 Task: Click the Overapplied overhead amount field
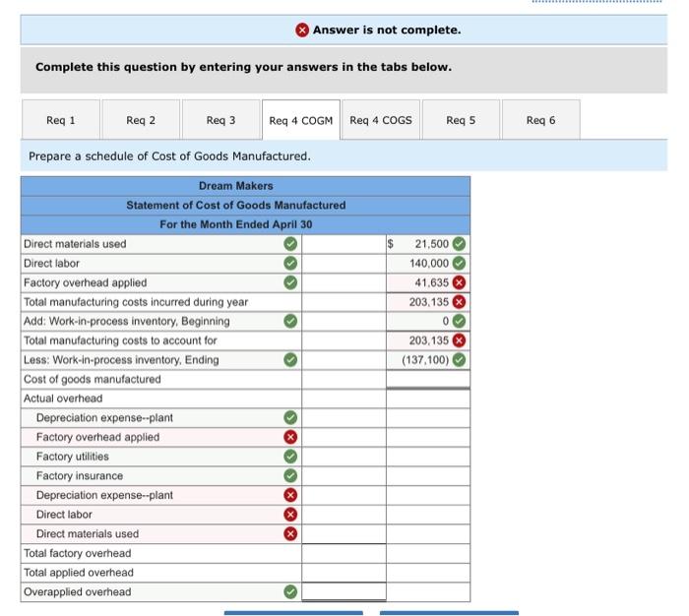click(x=344, y=591)
